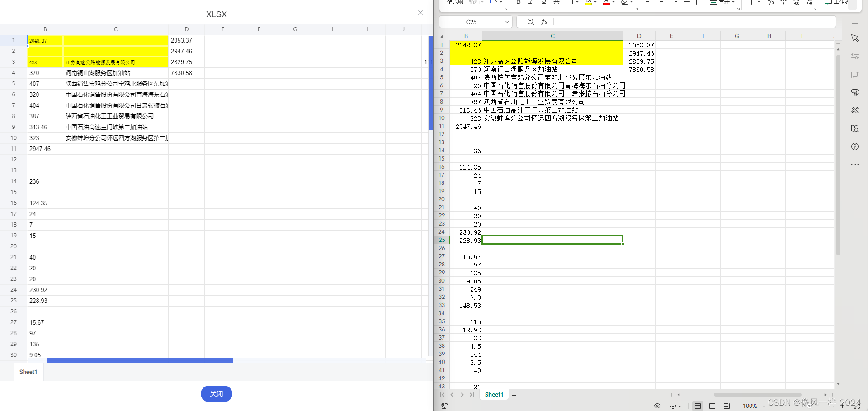
Task: Click the selection arrow icon in WPS sidebar
Action: pos(854,38)
